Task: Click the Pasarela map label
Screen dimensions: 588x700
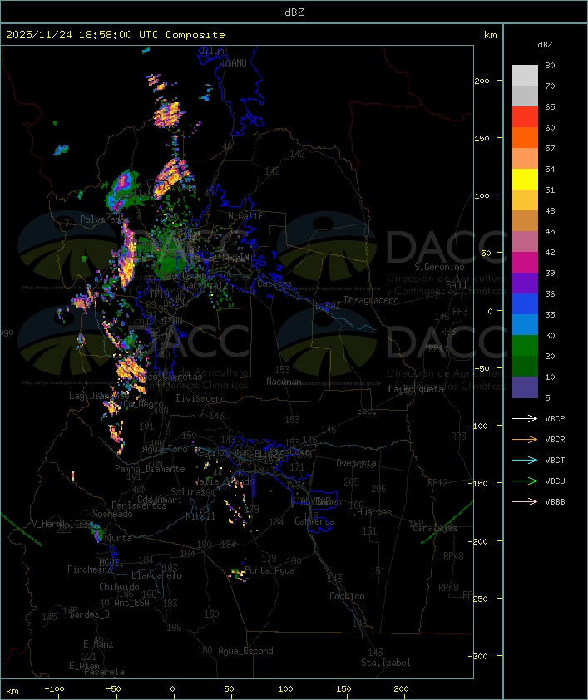Action: [x=104, y=672]
